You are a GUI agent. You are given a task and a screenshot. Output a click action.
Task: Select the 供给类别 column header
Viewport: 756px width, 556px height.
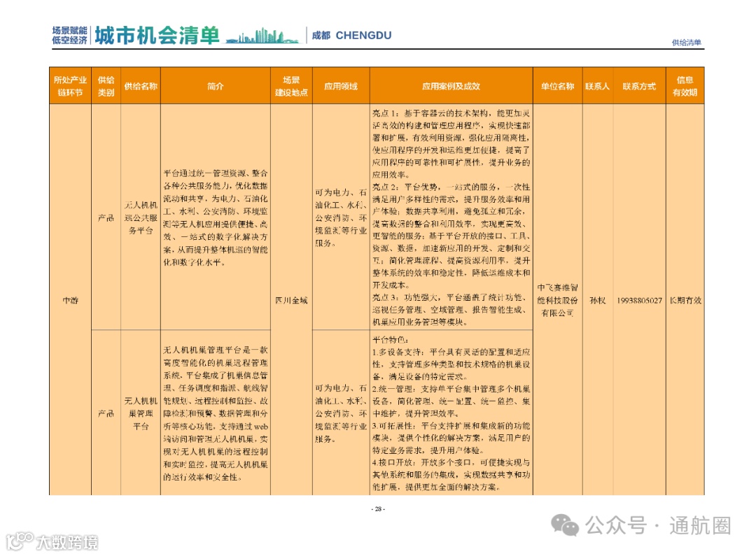coord(106,86)
